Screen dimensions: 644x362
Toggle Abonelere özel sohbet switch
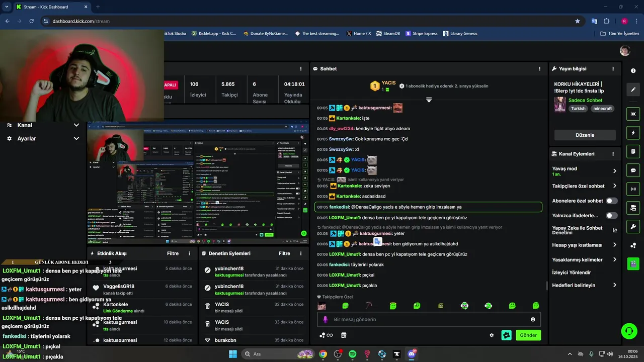(612, 201)
